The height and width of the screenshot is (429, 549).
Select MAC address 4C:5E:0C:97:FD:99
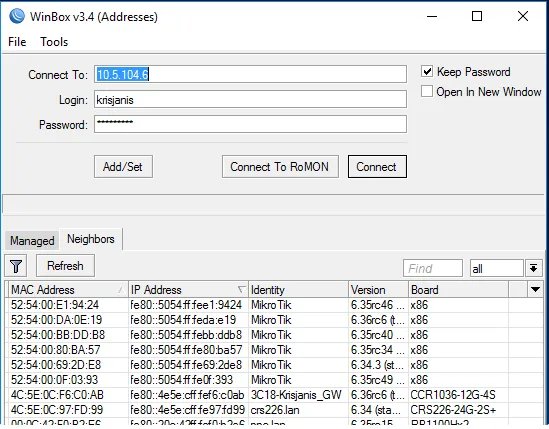coord(57,410)
